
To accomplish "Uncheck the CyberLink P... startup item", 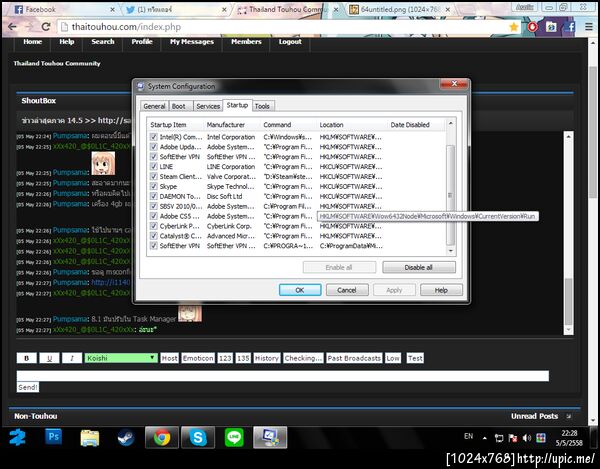I will (153, 226).
